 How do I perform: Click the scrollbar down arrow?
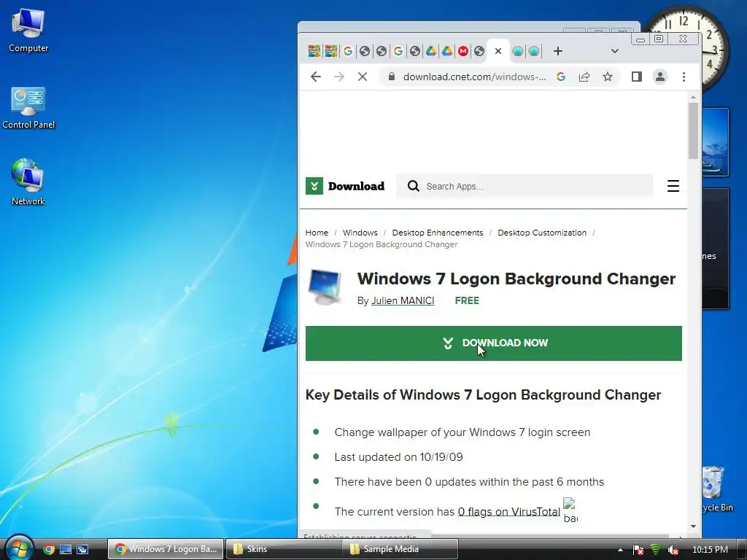click(693, 526)
